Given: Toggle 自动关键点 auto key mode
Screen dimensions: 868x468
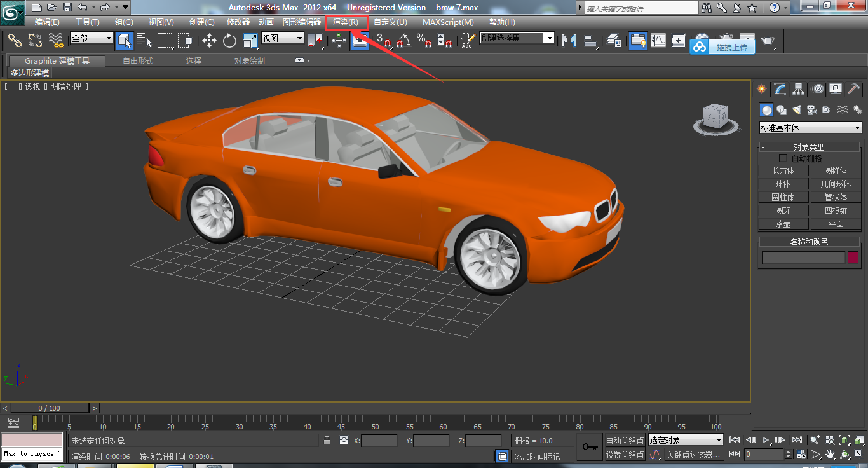Looking at the screenshot, I should click(x=624, y=441).
